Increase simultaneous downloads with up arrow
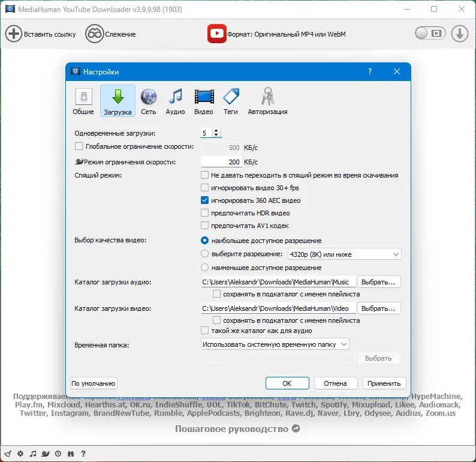Screen dimensions: 476x462 tap(216, 131)
